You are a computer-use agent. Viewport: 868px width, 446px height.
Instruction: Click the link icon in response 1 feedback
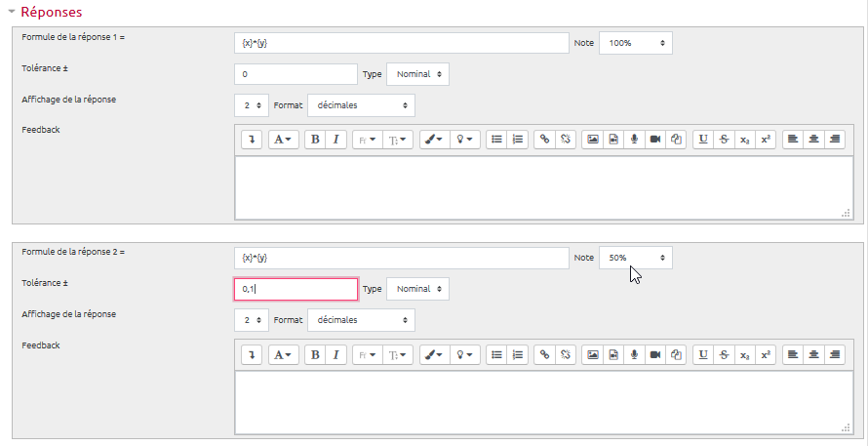click(x=545, y=140)
